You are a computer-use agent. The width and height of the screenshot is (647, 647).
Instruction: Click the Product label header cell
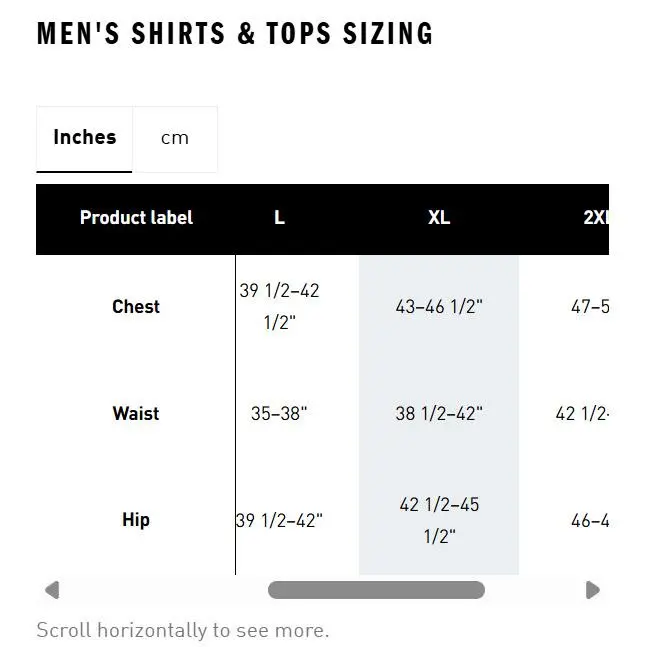coord(136,219)
